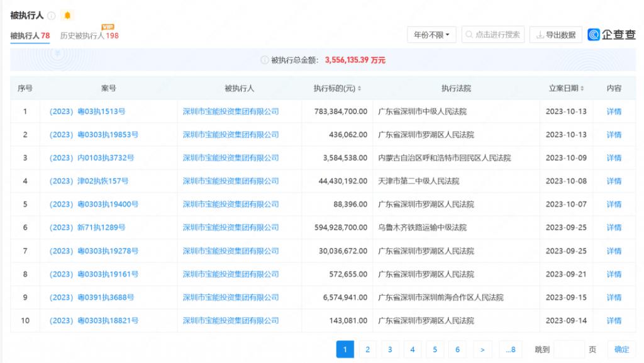This screenshot has height=363, width=644.
Task: View 详情 for row 1
Action: 614,112
